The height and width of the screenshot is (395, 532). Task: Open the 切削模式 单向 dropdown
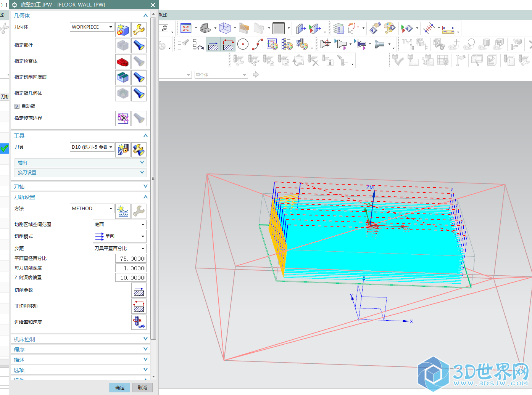tap(119, 236)
